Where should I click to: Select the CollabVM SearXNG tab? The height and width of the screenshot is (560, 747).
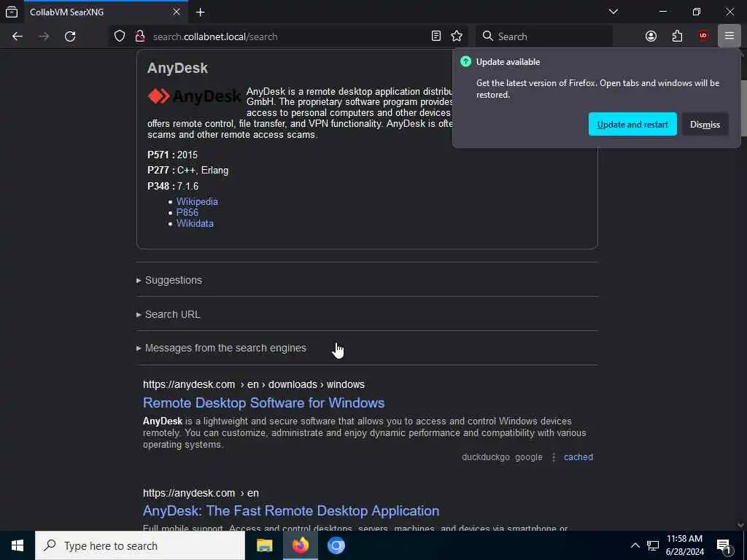[105, 12]
